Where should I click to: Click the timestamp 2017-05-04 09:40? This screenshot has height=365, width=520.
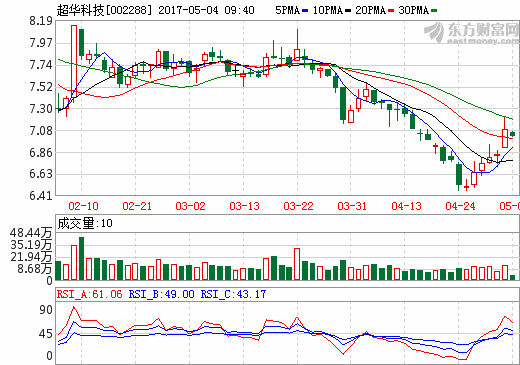pyautogui.click(x=206, y=10)
